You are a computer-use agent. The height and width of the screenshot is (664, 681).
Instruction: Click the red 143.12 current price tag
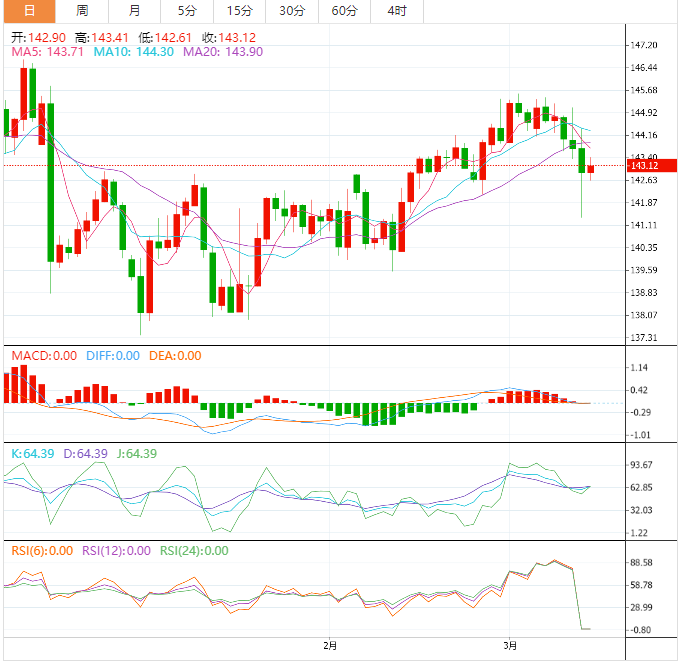[652, 165]
